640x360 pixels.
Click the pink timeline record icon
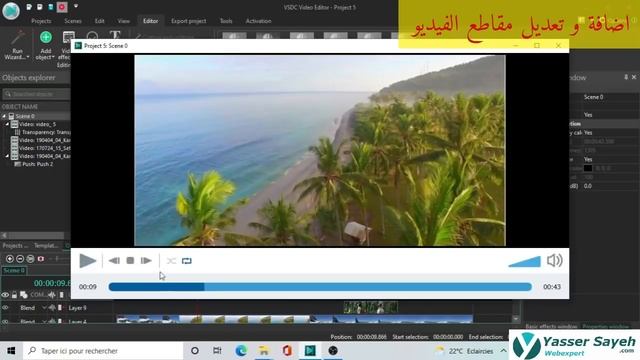(x=41, y=259)
